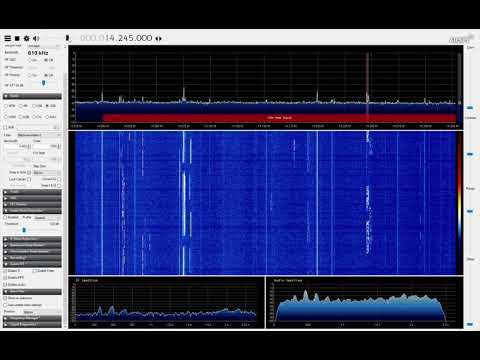Open the sample rate dropdown
This screenshot has width=480, height=360.
pos(44,46)
